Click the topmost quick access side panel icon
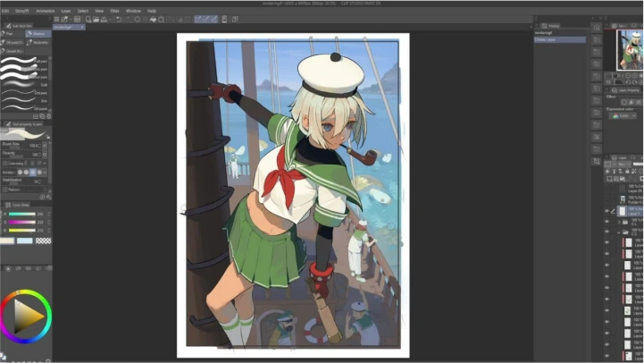Screen dimensions: 644x363 [x=597, y=28]
